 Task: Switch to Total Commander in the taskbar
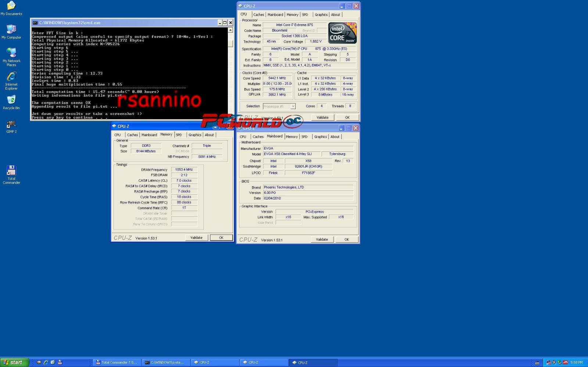pyautogui.click(x=117, y=362)
